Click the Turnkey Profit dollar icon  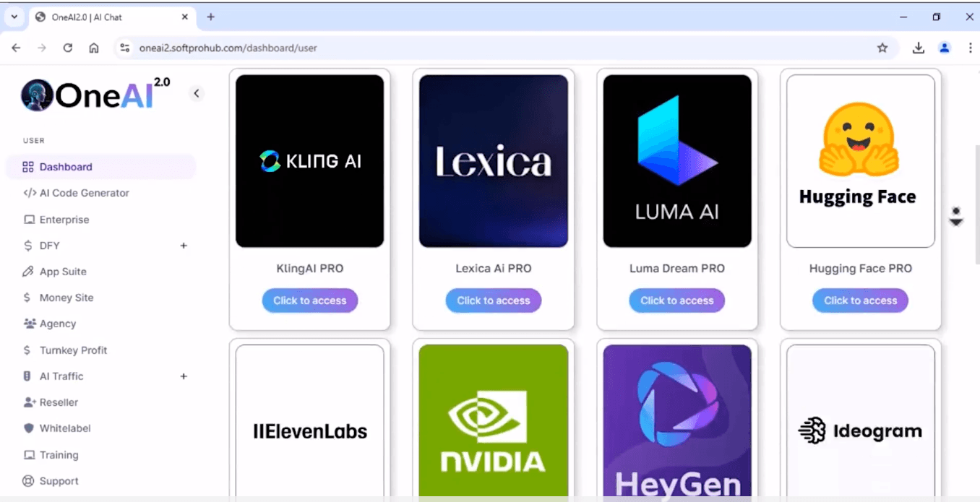(27, 350)
